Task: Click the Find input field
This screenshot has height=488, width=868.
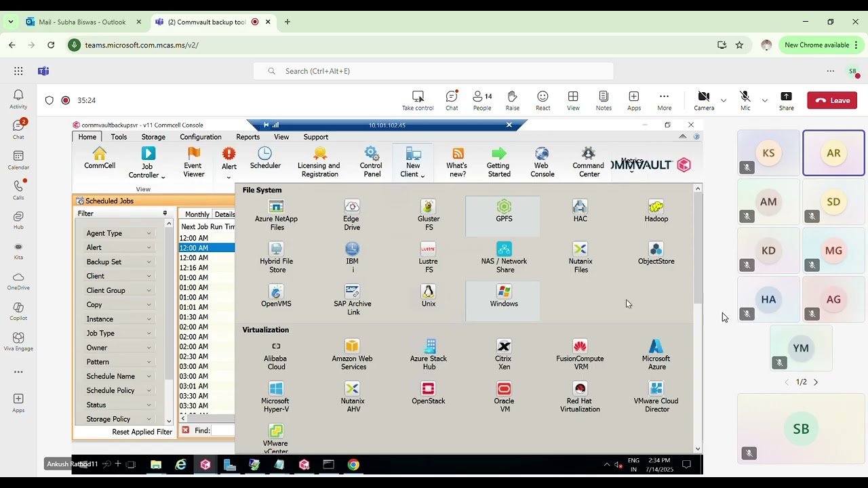Action: [224, 430]
